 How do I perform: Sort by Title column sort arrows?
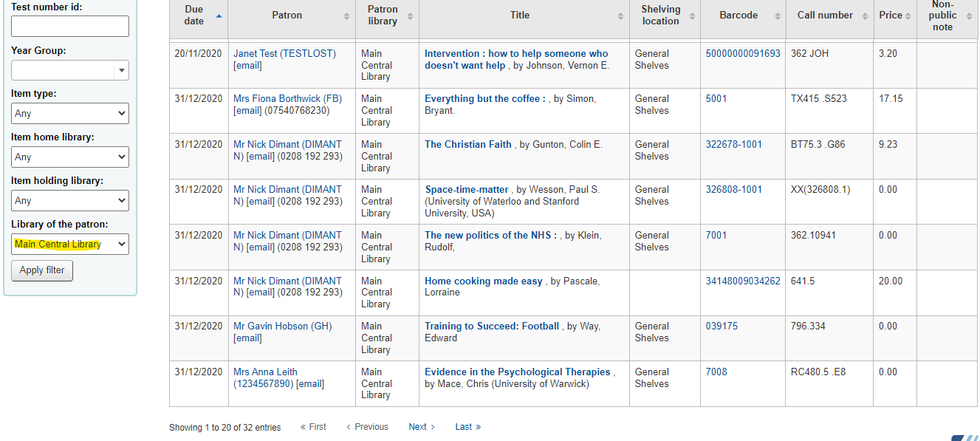[620, 16]
